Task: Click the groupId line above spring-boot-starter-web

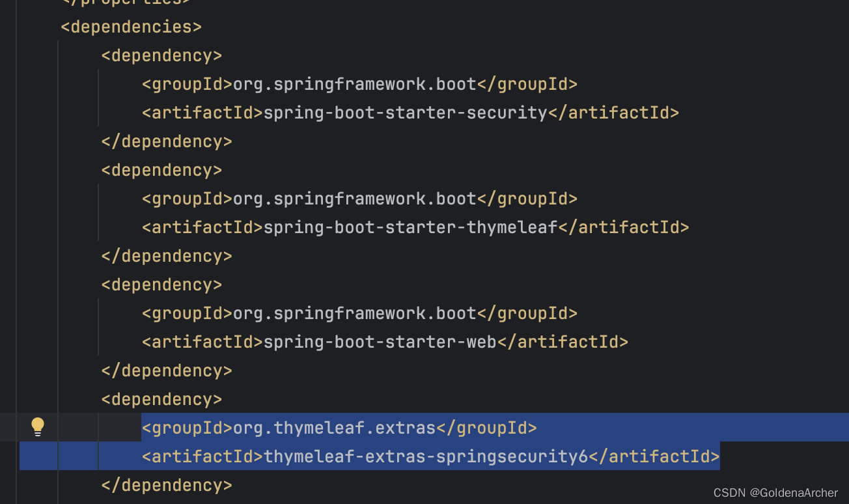Action: point(359,314)
